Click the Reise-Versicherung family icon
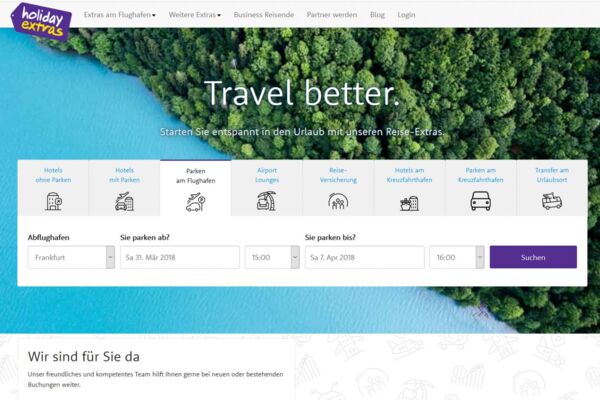This screenshot has width=600, height=400. (x=338, y=201)
